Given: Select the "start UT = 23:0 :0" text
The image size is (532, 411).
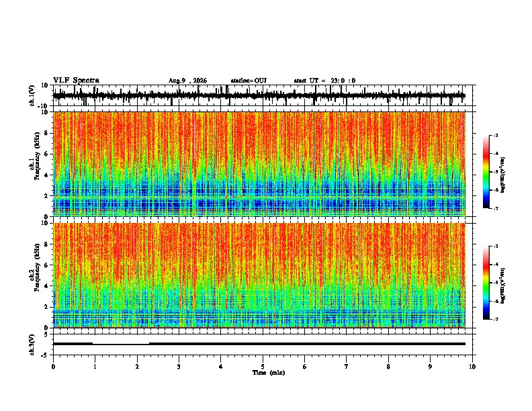Looking at the screenshot, I should click(324, 81).
